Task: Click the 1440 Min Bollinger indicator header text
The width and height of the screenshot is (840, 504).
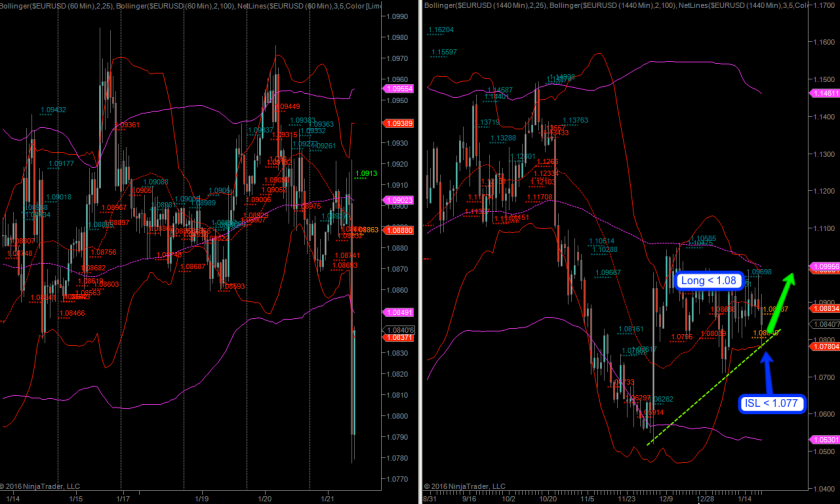Action: pyautogui.click(x=616, y=5)
